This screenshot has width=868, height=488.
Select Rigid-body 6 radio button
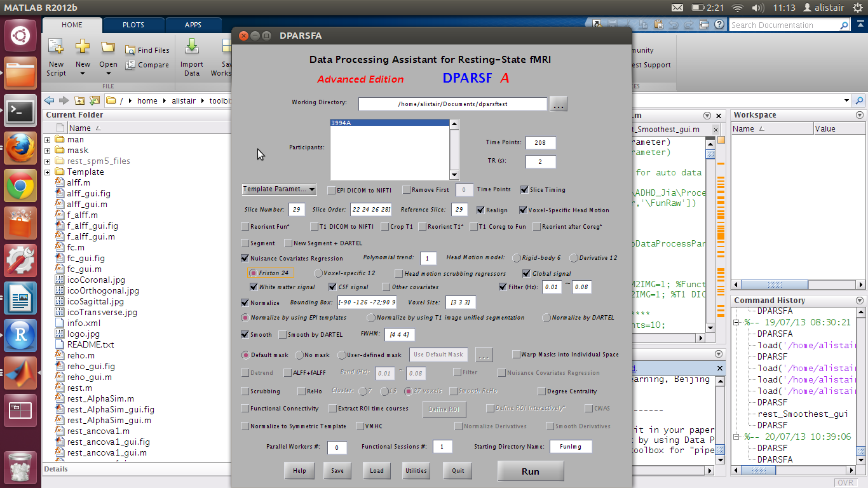tap(517, 257)
